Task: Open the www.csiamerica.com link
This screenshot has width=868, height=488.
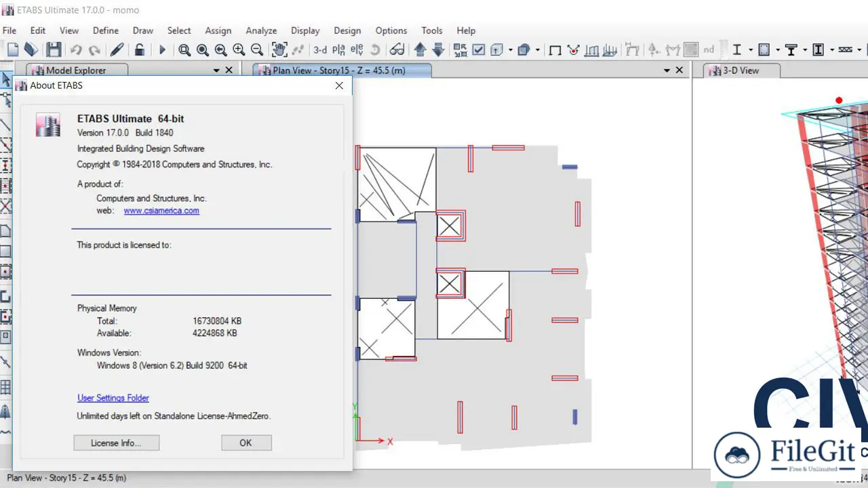Action: coord(161,211)
